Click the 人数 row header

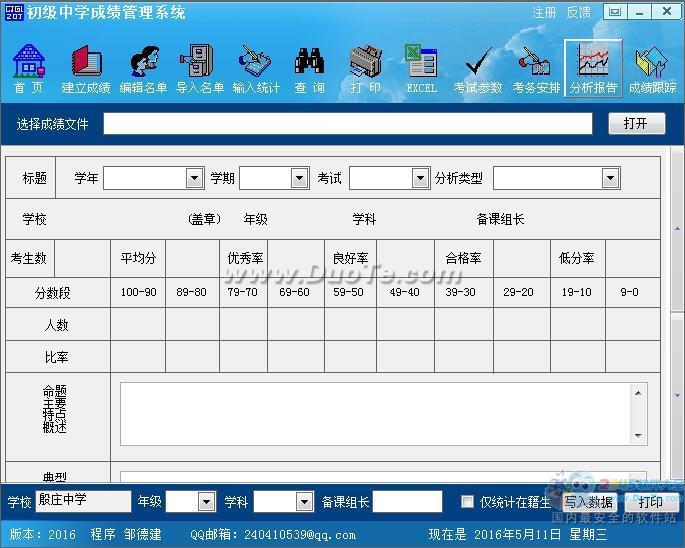click(x=57, y=325)
